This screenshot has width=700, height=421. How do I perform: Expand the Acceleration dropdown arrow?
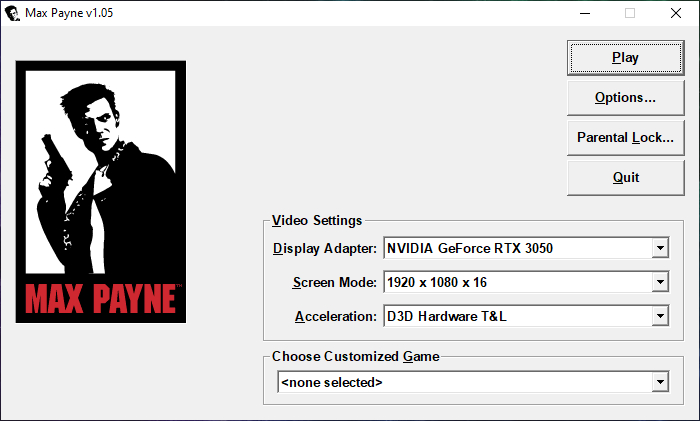tap(659, 317)
